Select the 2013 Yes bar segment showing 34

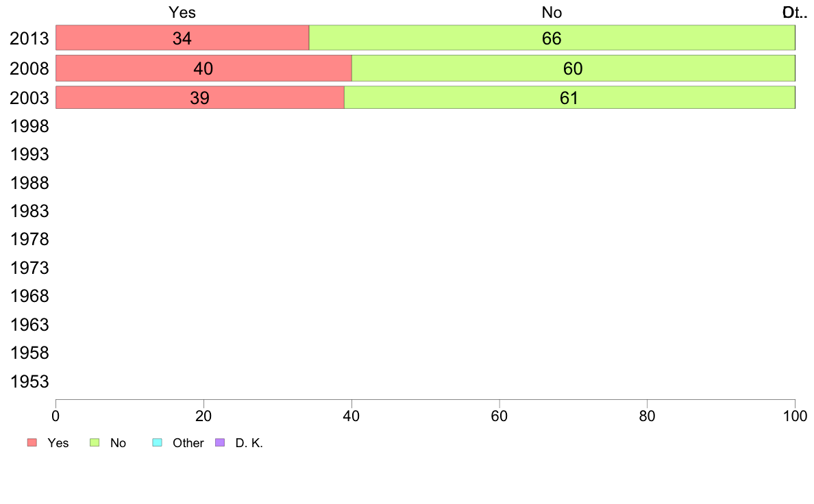(182, 38)
